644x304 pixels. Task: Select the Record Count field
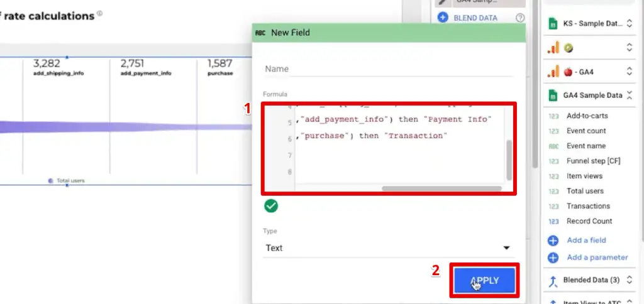pos(589,220)
